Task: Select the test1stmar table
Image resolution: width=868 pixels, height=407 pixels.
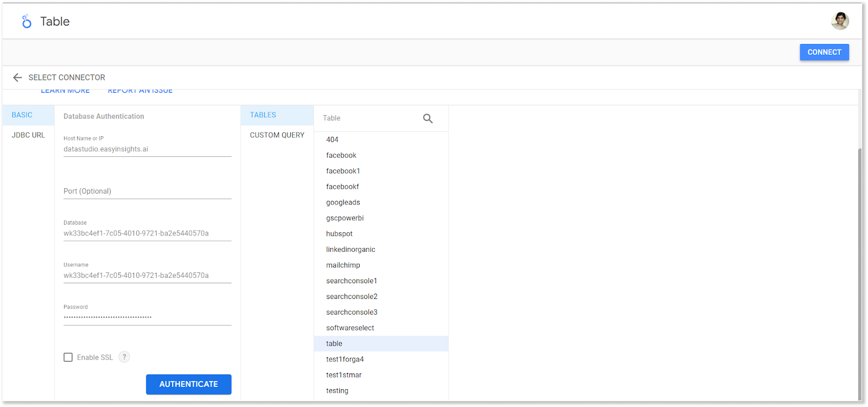Action: point(381,375)
